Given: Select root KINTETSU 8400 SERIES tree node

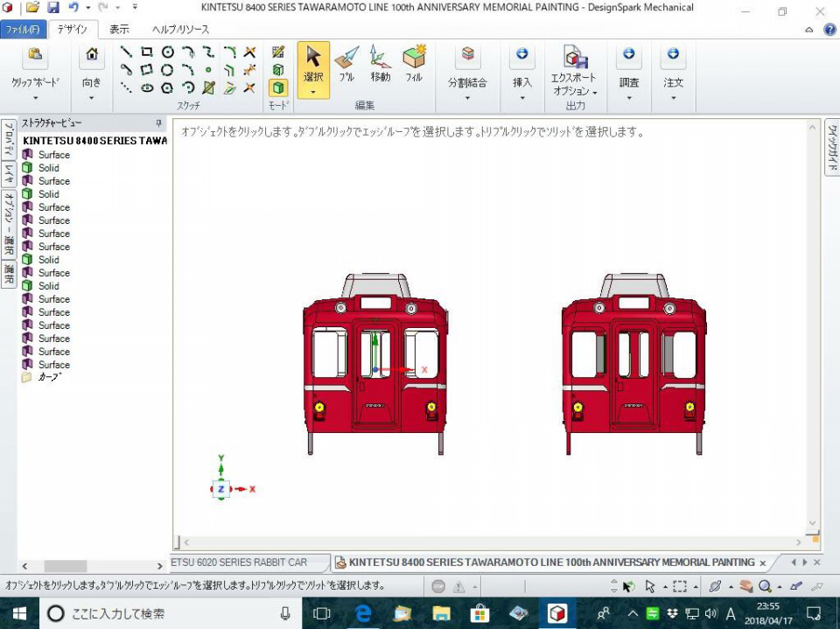Looking at the screenshot, I should click(x=94, y=140).
